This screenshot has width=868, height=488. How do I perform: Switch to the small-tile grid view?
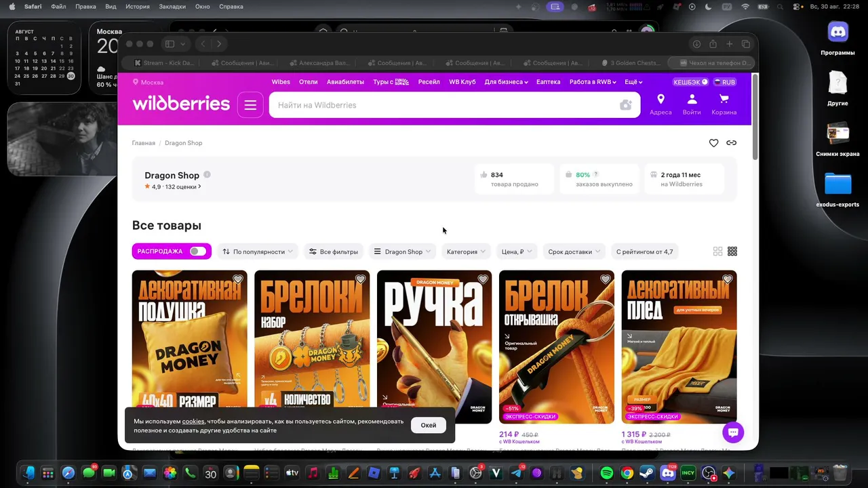pyautogui.click(x=732, y=251)
